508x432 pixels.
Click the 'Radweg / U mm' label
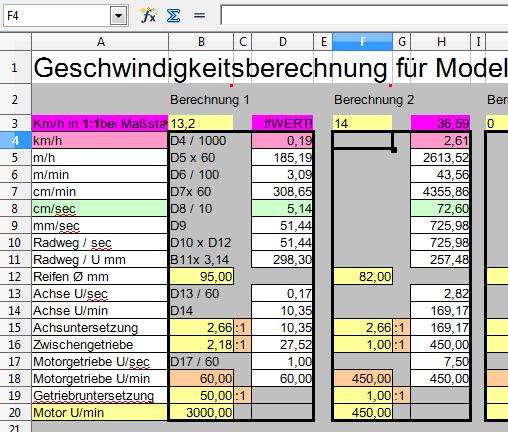pyautogui.click(x=79, y=260)
